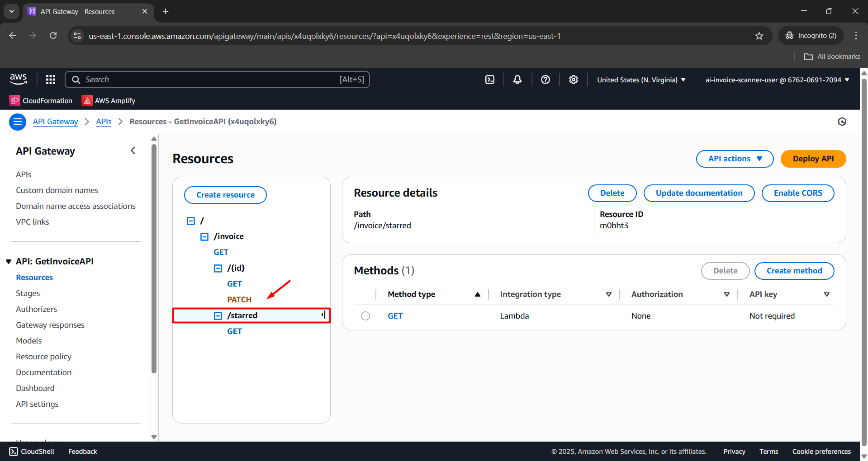The image size is (868, 461).
Task: Open Amazon Q assistant beside the breadcrumb
Action: pos(842,122)
